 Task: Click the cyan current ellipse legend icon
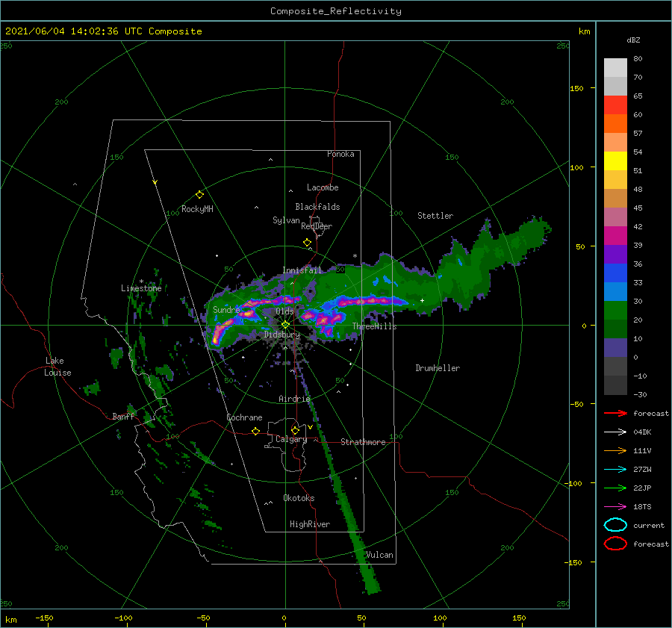(x=615, y=525)
